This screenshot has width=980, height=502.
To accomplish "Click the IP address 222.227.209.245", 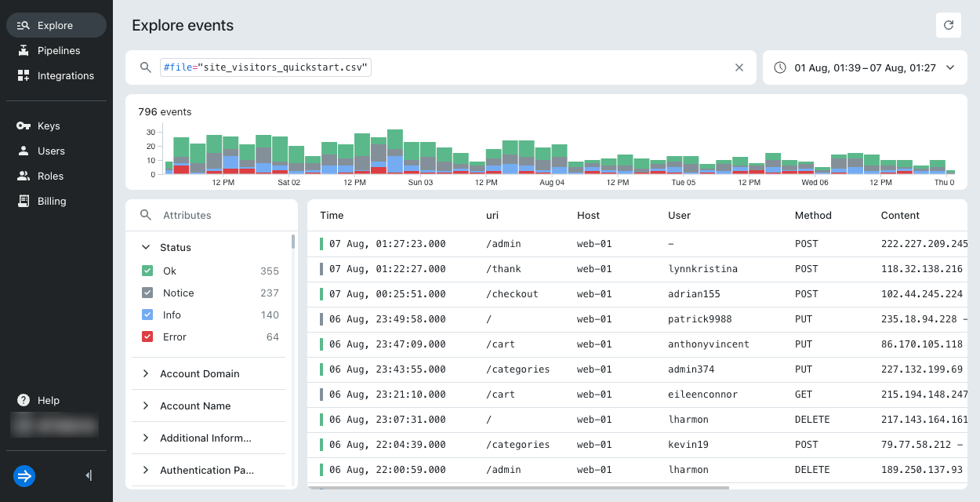I will pos(924,244).
